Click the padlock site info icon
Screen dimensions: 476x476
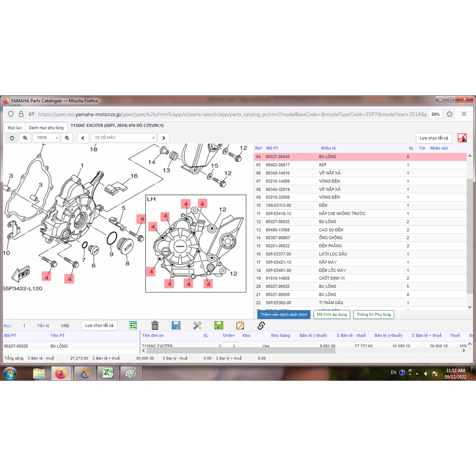[21, 114]
